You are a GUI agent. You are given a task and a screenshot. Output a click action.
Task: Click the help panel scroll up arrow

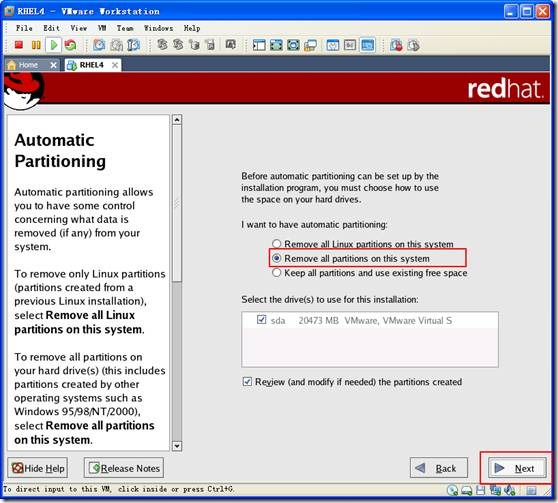coord(177,120)
